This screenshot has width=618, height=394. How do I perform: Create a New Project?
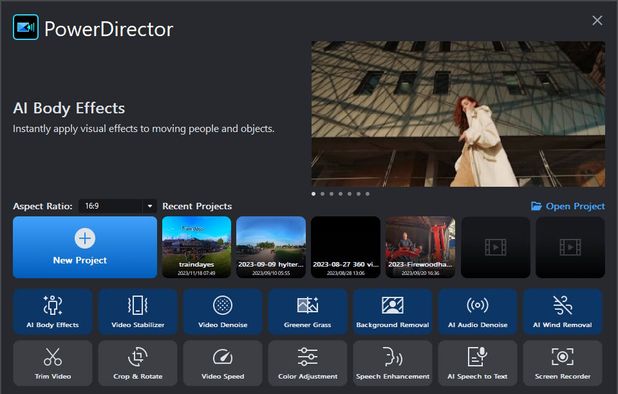click(85, 247)
